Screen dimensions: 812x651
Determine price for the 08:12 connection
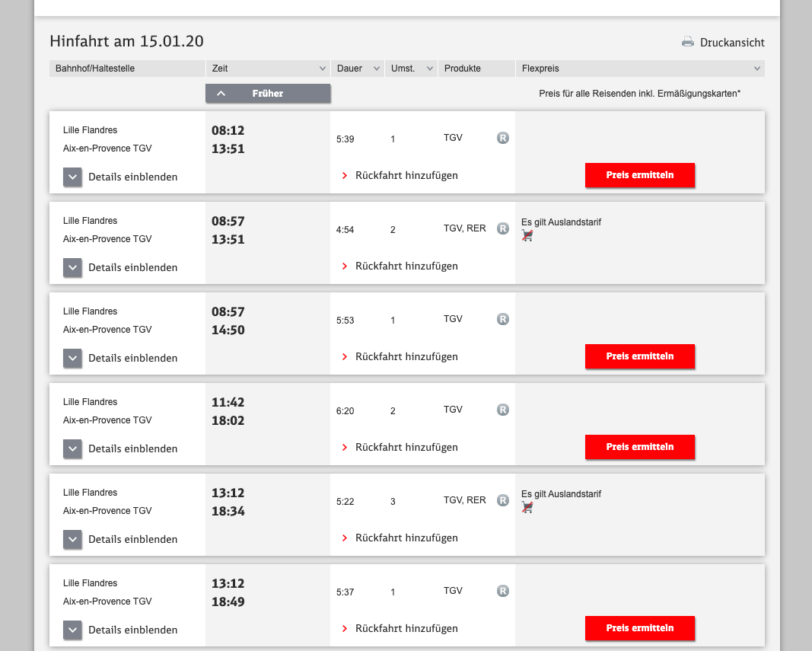[640, 175]
